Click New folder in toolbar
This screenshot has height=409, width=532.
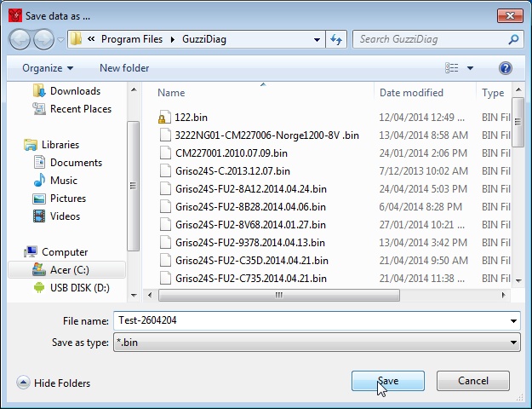pyautogui.click(x=124, y=68)
